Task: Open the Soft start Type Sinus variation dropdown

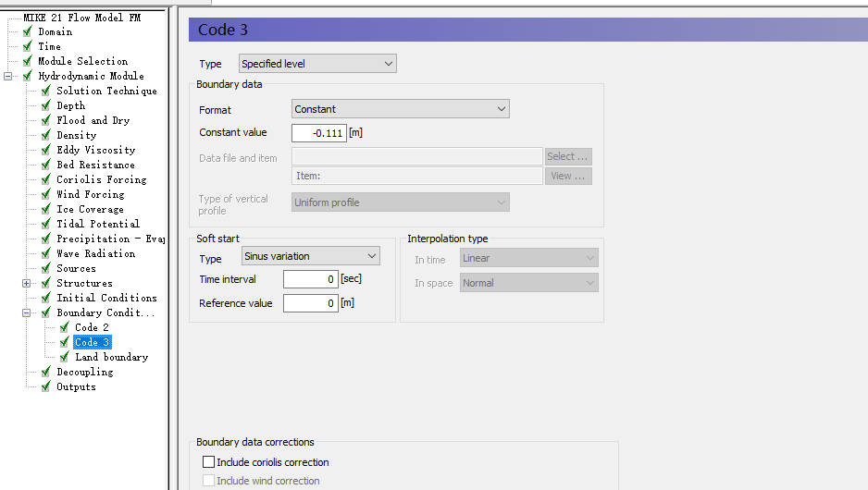Action: coord(310,256)
